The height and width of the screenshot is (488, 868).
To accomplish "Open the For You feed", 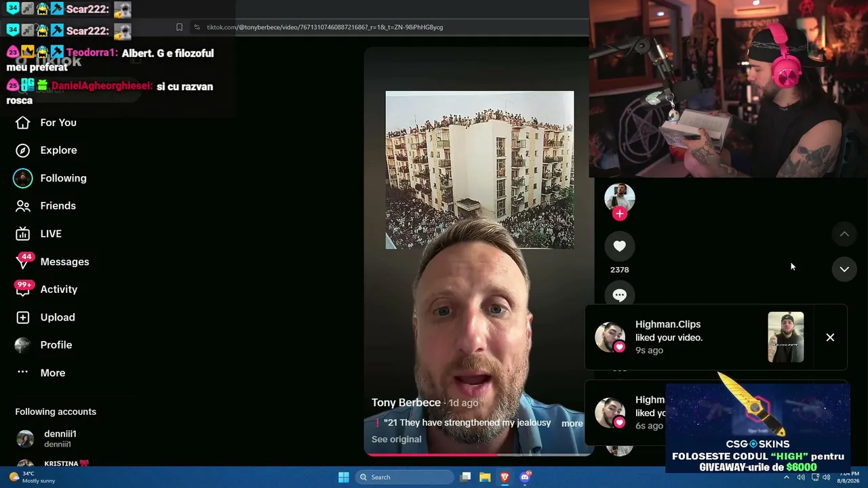I will [x=58, y=123].
